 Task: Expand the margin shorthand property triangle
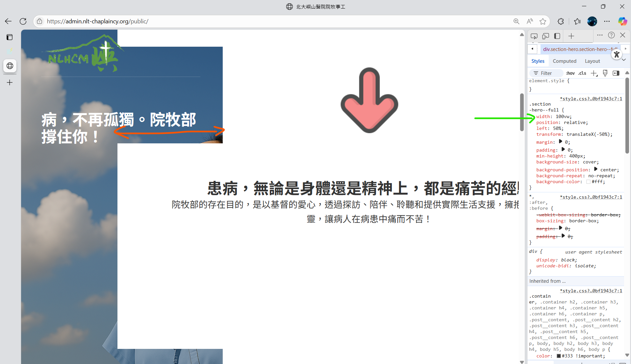(560, 142)
